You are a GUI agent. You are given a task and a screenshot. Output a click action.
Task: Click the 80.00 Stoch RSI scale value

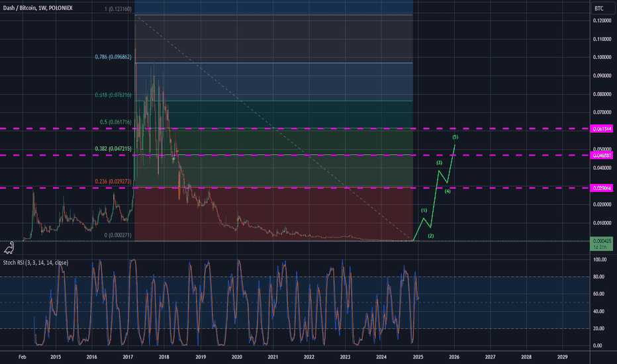(598, 277)
